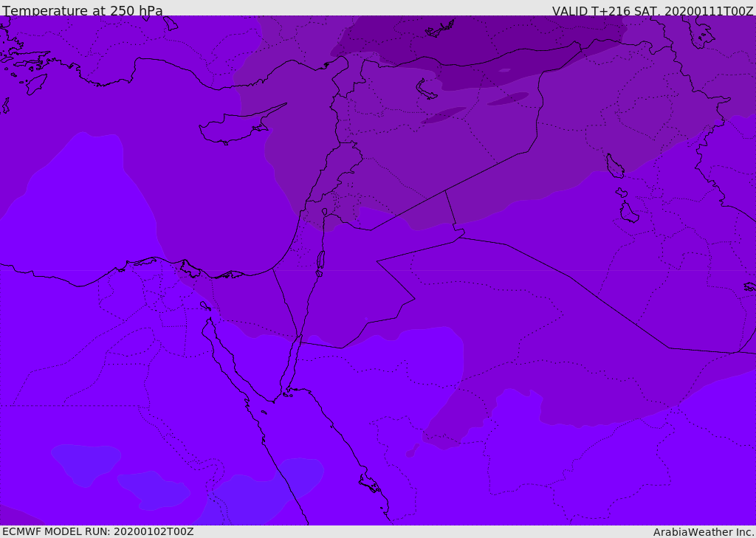Screen dimensions: 756x538
Task: Click the 'VALID T+216 SAT. 20200111T00Z' label
Action: 653,11
